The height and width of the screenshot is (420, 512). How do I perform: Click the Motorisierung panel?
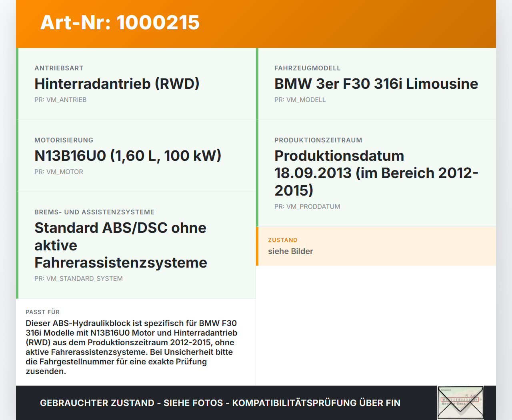[136, 156]
